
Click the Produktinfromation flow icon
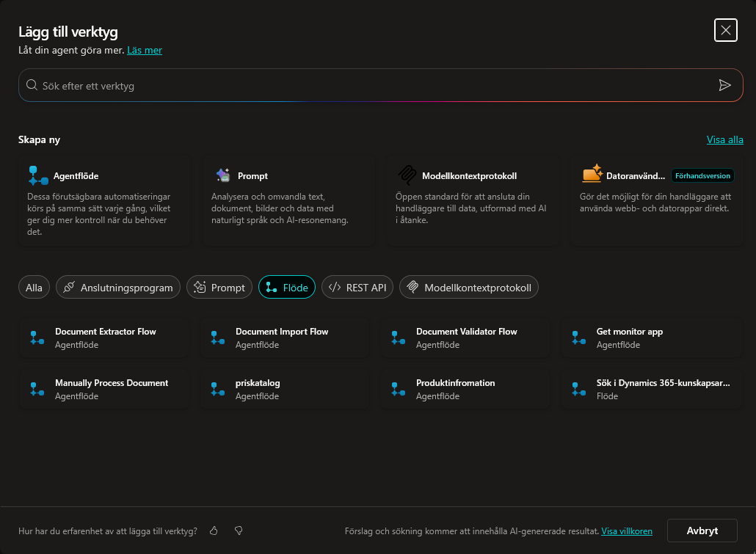(x=399, y=389)
